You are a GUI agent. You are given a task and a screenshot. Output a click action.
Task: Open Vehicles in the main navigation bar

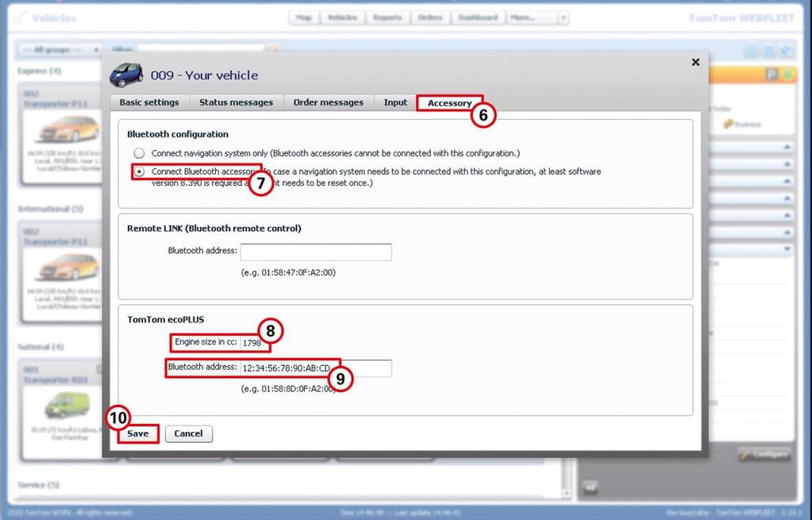coord(342,17)
